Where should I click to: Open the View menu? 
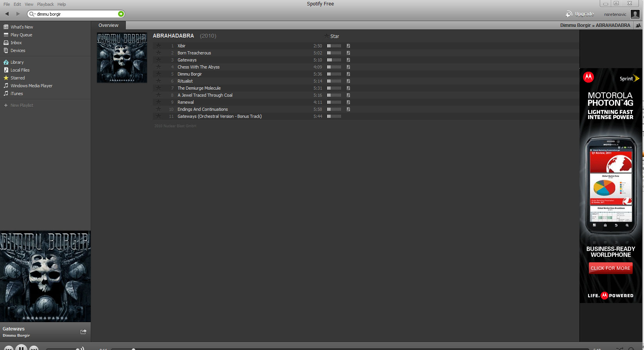pos(29,4)
